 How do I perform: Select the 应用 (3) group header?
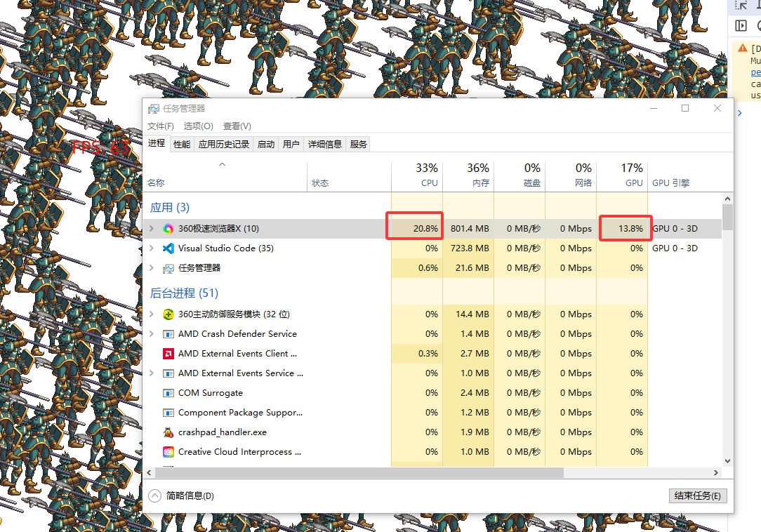[169, 208]
